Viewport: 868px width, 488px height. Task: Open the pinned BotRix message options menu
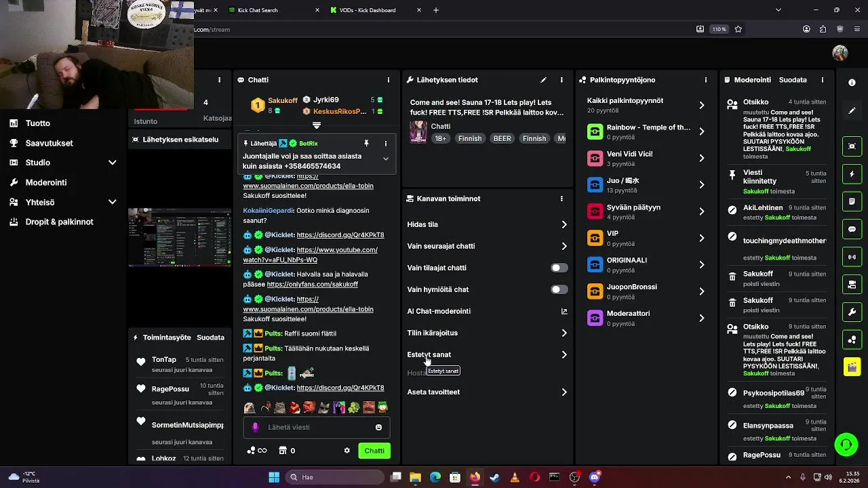[386, 144]
